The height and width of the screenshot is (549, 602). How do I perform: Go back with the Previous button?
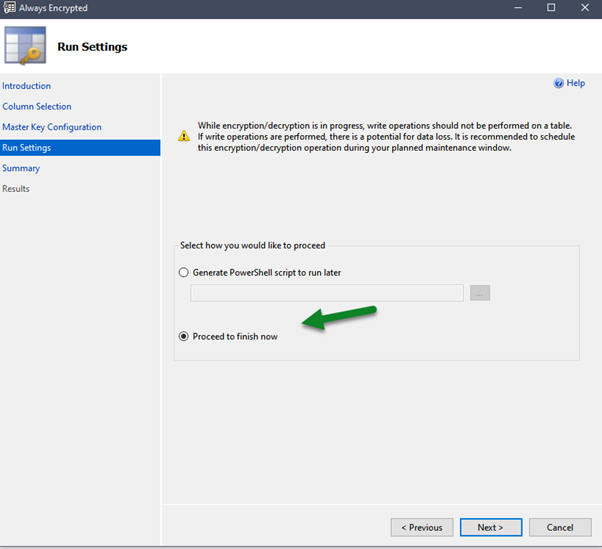422,527
